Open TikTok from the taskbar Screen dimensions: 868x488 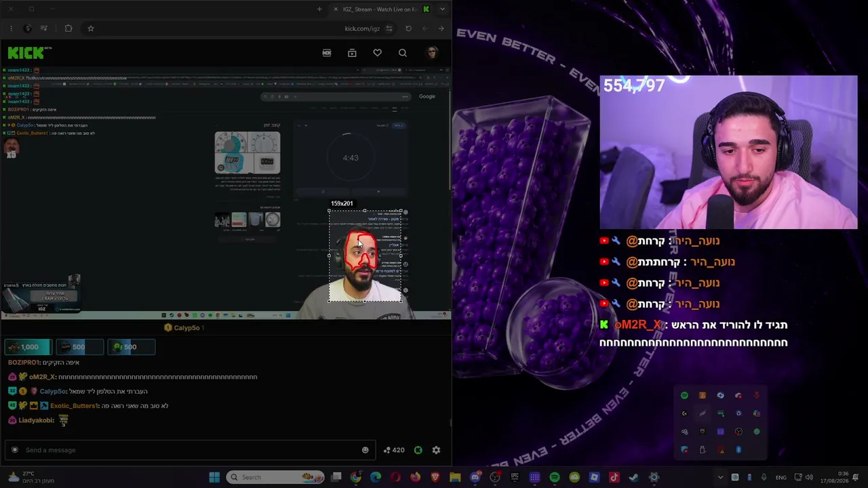[x=614, y=477]
